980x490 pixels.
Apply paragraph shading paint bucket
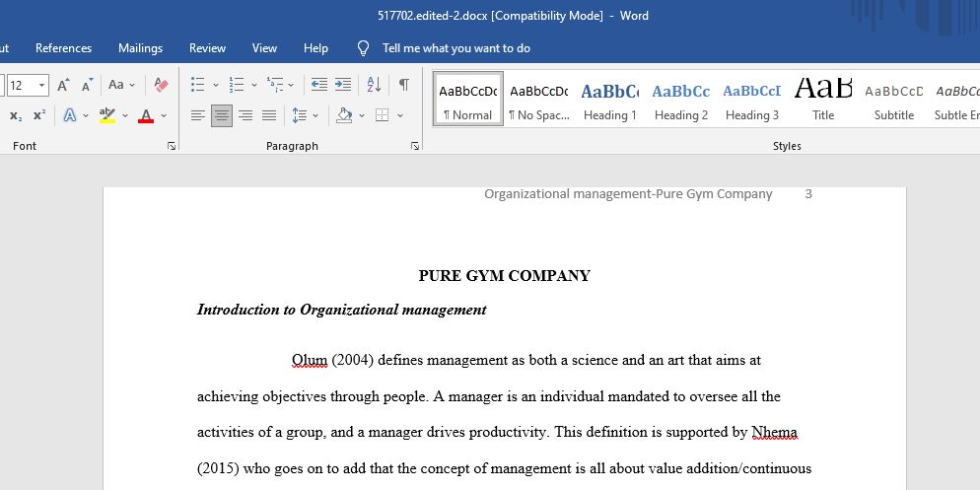[x=344, y=115]
